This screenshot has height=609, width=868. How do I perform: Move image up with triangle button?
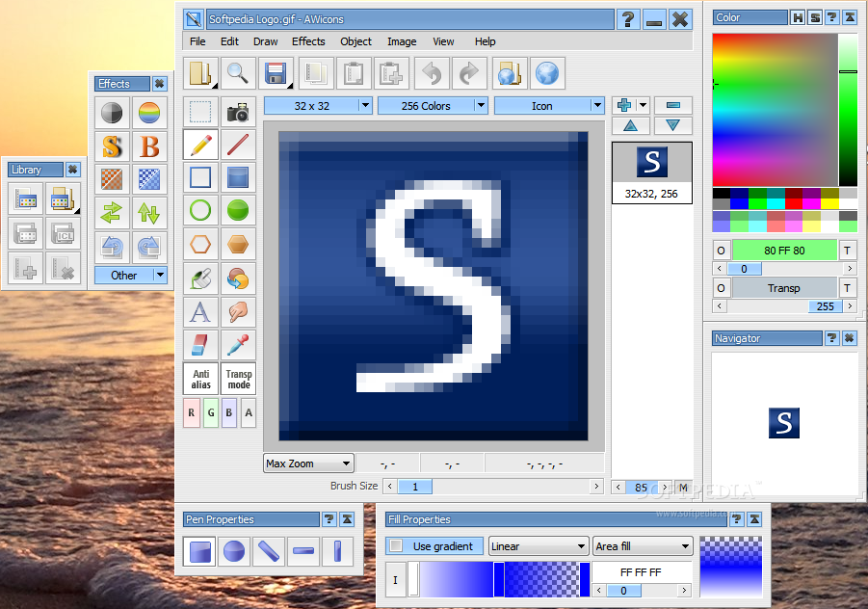[630, 126]
